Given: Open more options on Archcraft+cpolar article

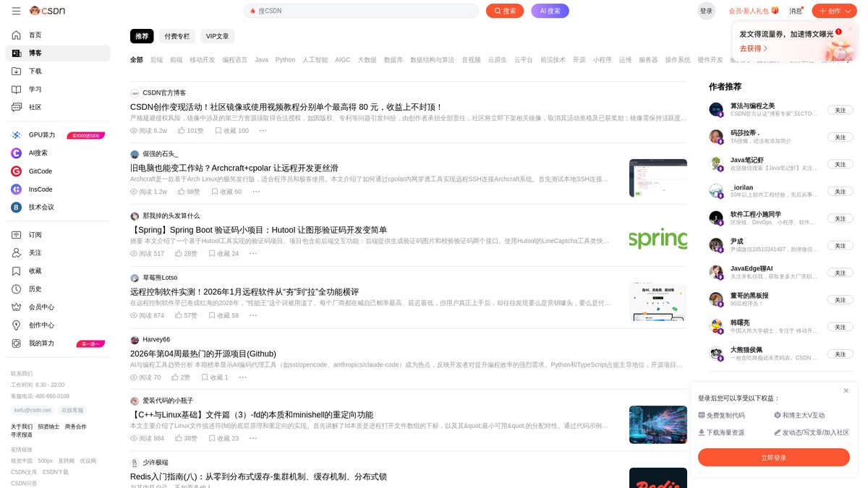Looking at the screenshot, I should pos(256,192).
